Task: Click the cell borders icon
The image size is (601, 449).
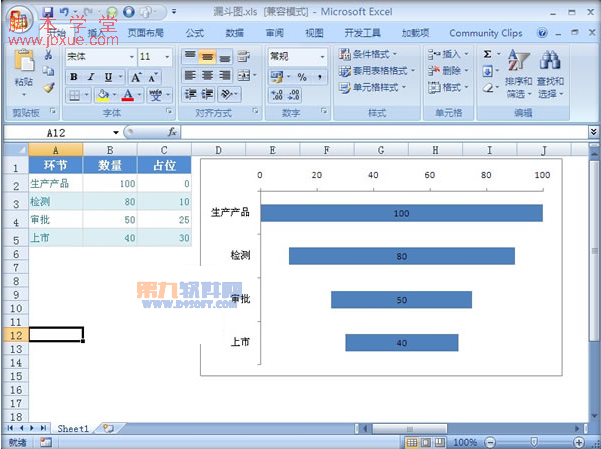Action: click(x=74, y=95)
